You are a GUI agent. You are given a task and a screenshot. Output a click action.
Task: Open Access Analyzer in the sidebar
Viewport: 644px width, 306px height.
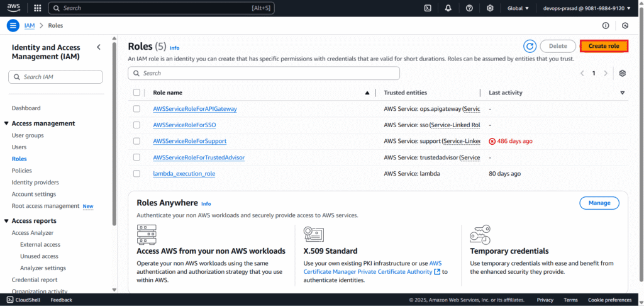click(33, 233)
